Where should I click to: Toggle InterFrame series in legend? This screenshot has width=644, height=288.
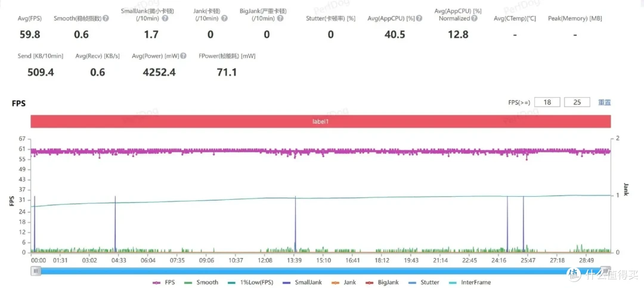[x=470, y=282]
